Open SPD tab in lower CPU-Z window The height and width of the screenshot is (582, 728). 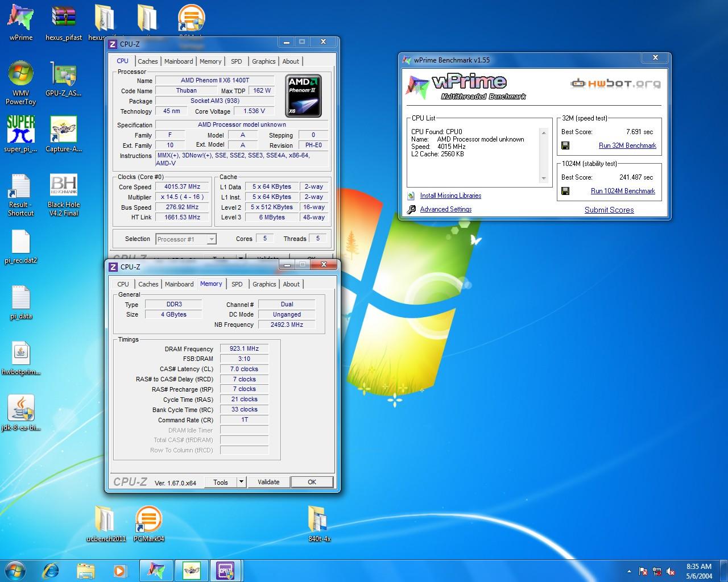237,284
